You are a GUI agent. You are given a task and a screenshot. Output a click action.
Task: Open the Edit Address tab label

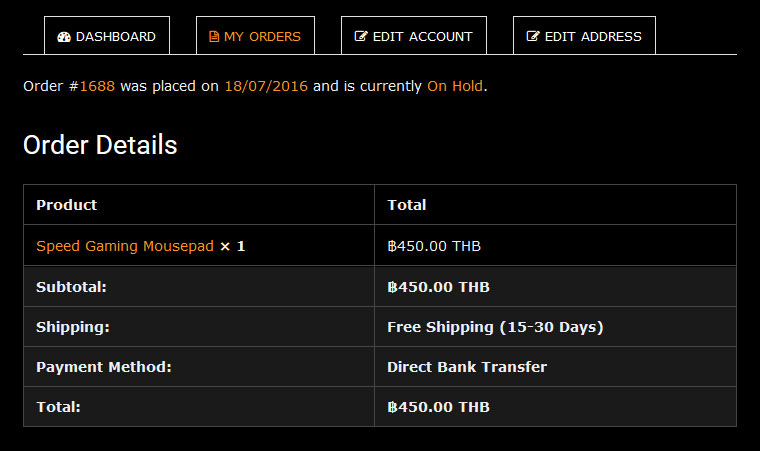pos(593,37)
